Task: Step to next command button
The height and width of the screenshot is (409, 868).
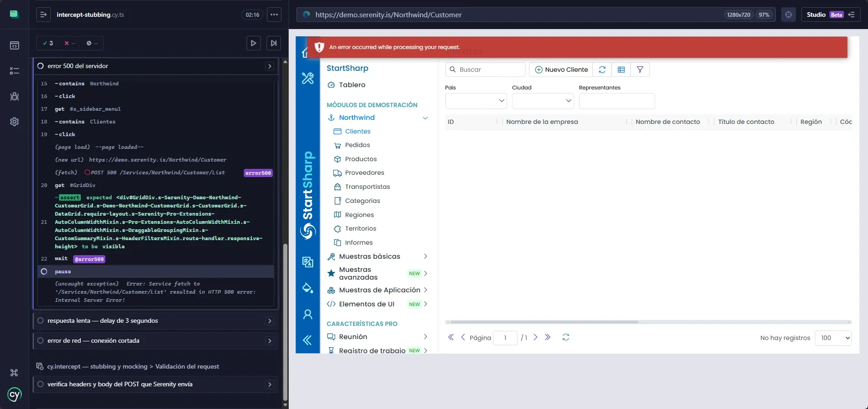Action: [274, 43]
